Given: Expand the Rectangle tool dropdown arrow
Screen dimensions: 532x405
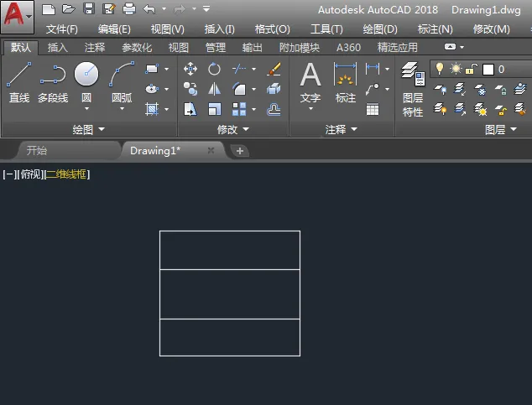Looking at the screenshot, I should 167,69.
